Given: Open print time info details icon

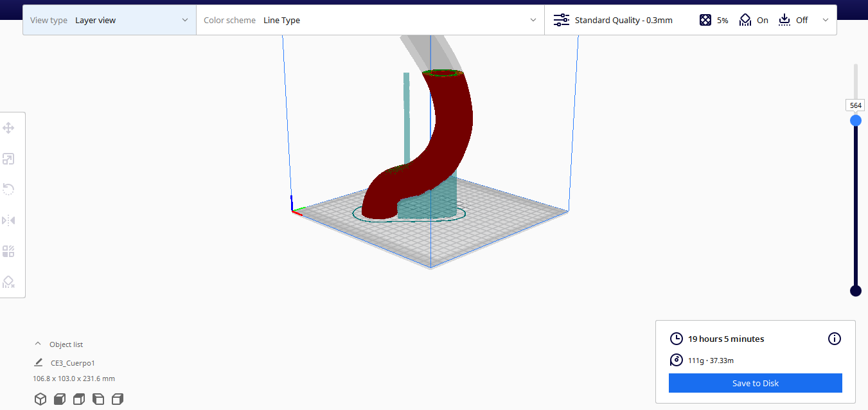Looking at the screenshot, I should (x=834, y=339).
